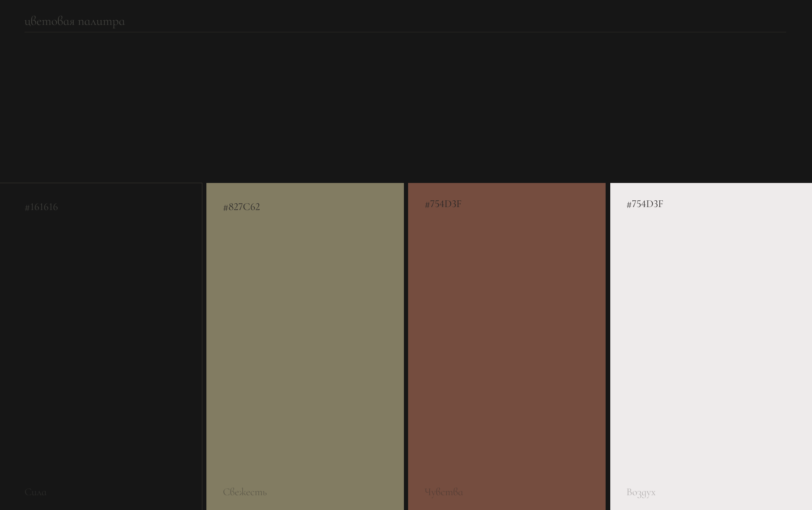Screen dimensions: 812x510
Task: Click the empty dark area above the swatches
Action: click(406, 106)
